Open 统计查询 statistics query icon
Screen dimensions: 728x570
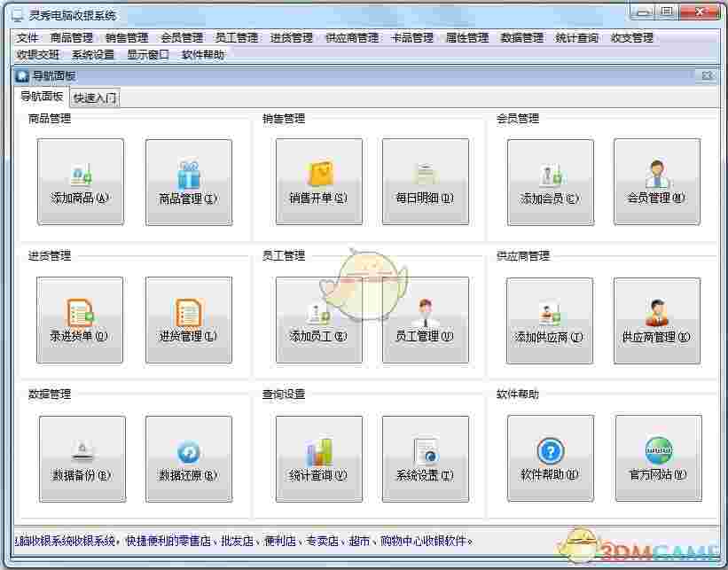317,458
